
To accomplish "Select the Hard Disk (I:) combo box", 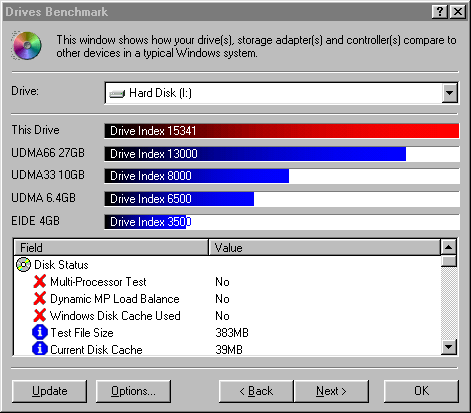I will 282,93.
